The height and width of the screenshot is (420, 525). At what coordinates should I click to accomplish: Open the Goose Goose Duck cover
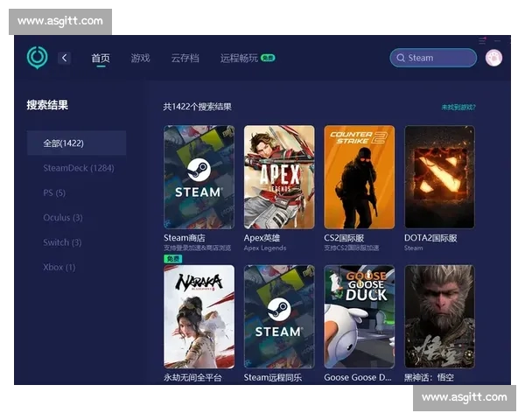[x=359, y=316]
